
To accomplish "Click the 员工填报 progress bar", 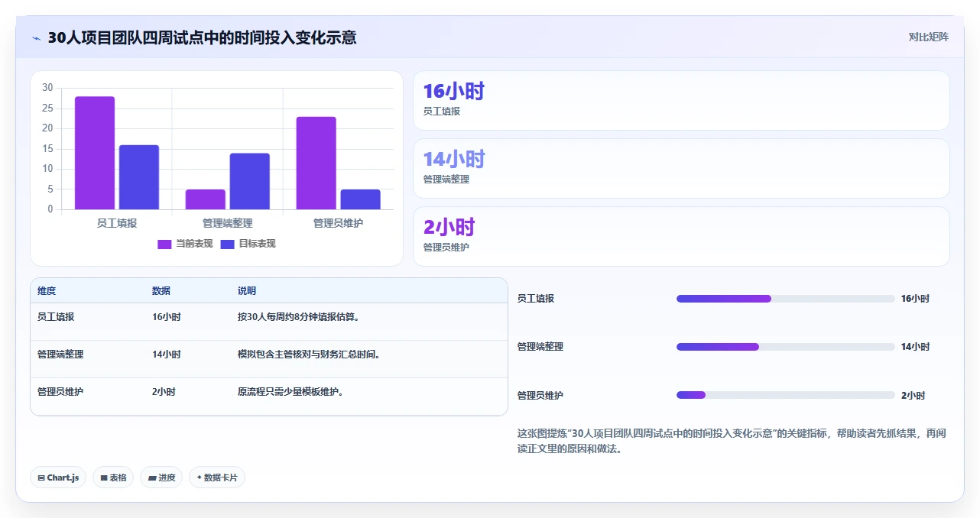I will pyautogui.click(x=785, y=299).
